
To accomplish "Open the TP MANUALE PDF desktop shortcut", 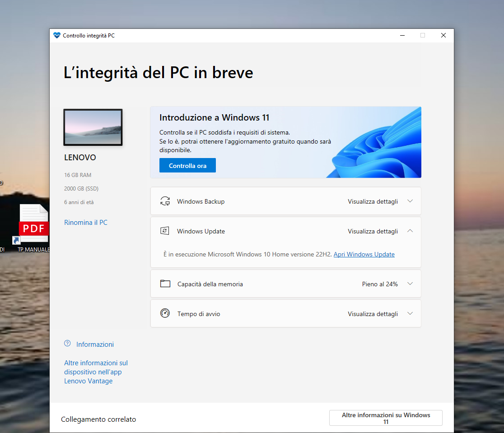I will click(33, 228).
